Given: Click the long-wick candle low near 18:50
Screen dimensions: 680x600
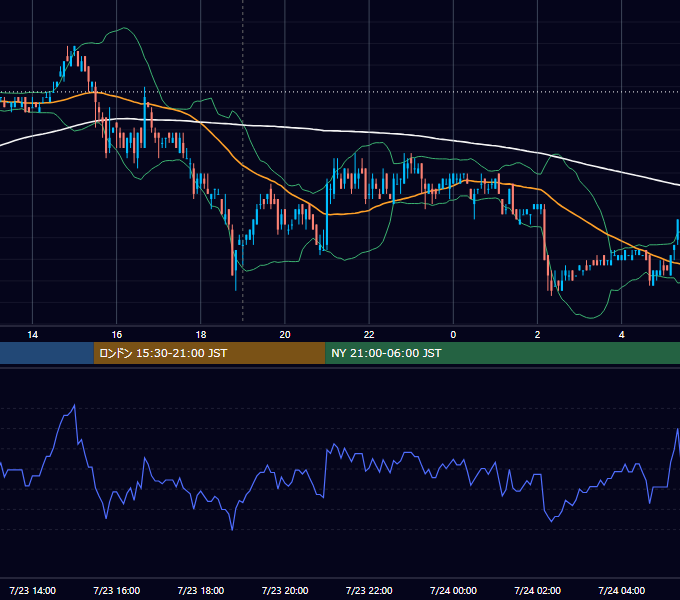Looking at the screenshot, I should [235, 290].
